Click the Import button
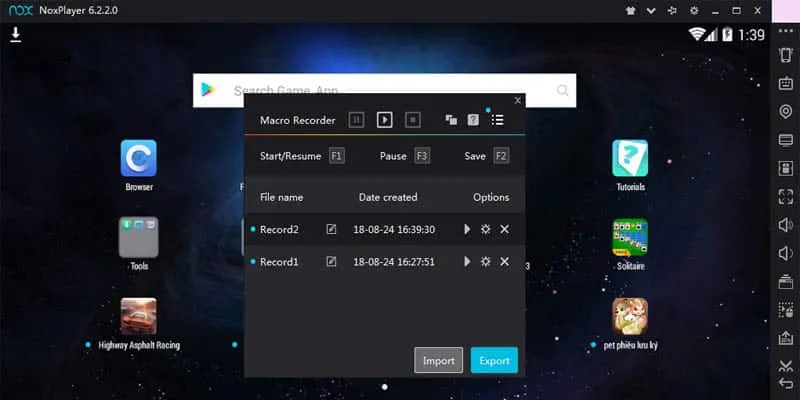800x400 pixels. click(x=439, y=360)
